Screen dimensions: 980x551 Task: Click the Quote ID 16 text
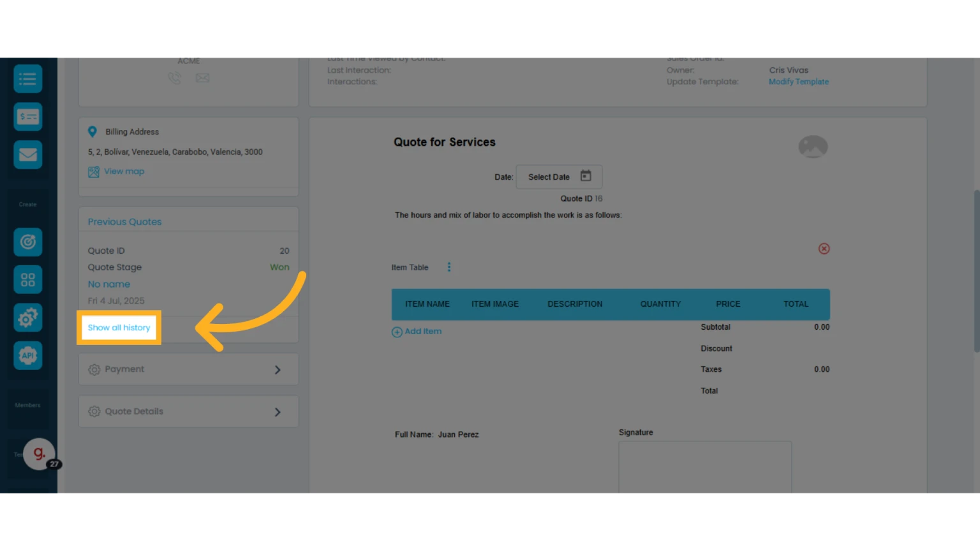(581, 199)
